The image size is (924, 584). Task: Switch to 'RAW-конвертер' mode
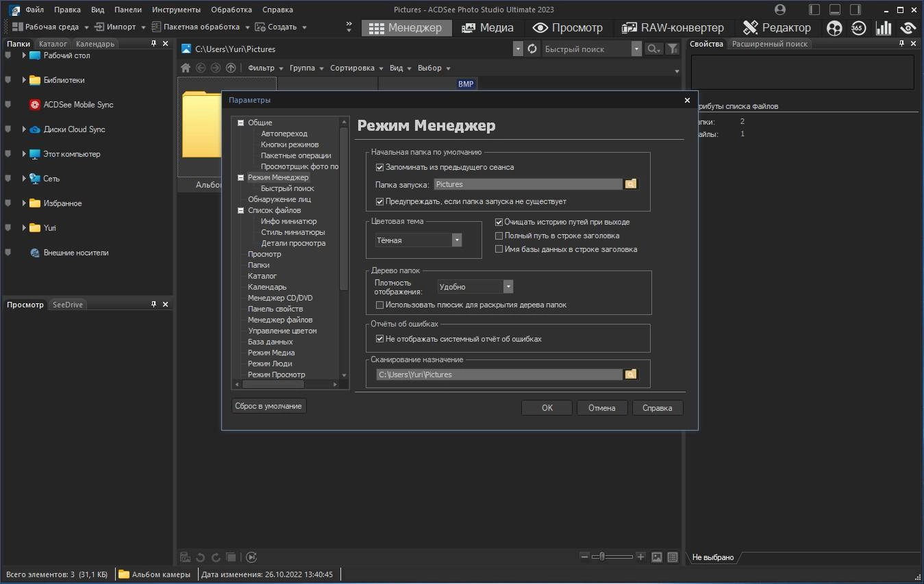pos(672,28)
